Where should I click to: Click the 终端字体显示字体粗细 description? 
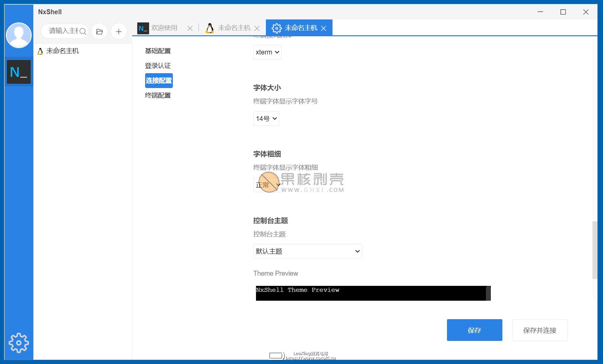[285, 167]
